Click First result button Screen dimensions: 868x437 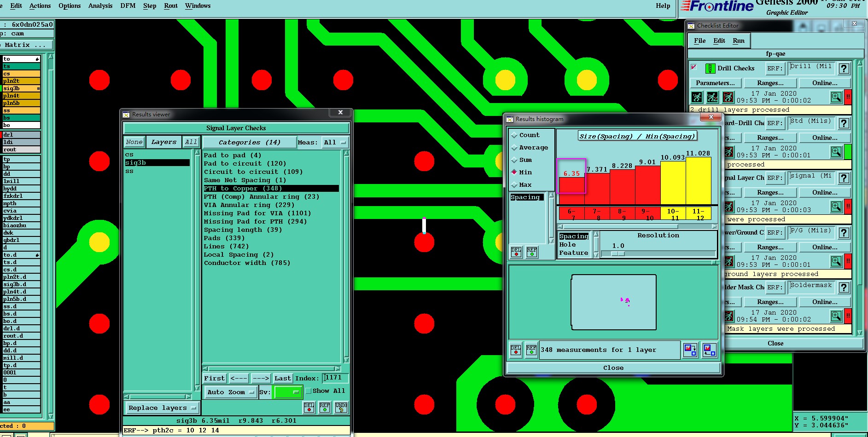(x=215, y=379)
